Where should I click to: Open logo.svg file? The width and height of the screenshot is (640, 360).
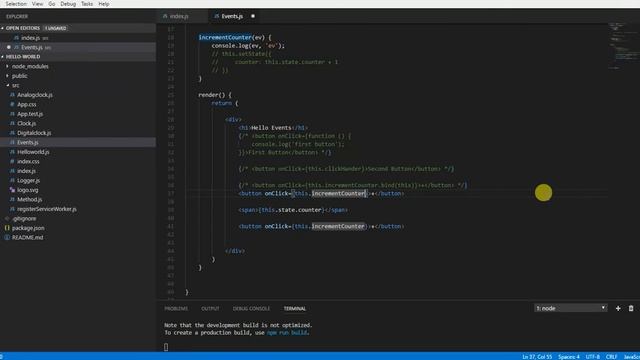pos(28,190)
